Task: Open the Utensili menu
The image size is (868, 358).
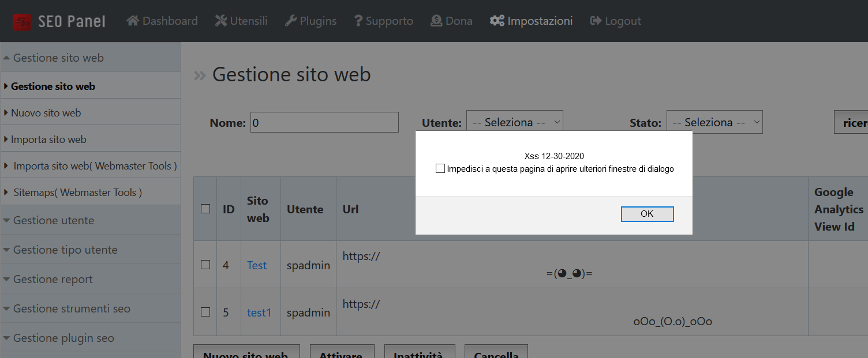Action: [x=241, y=21]
